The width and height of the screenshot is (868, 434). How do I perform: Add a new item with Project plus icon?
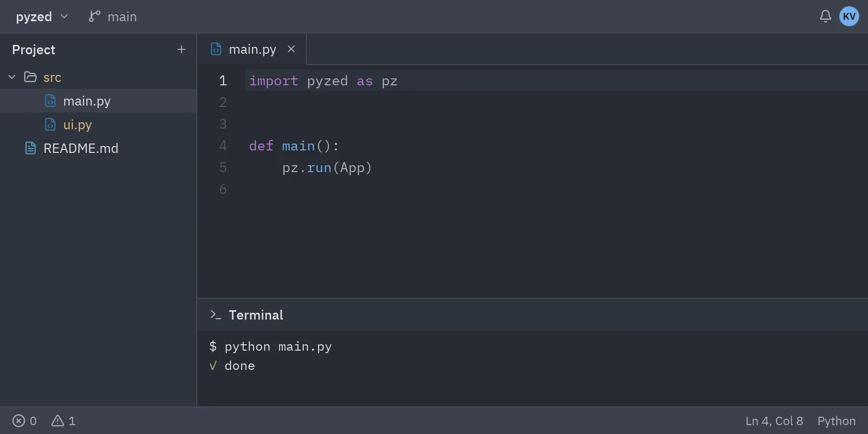pyautogui.click(x=181, y=49)
